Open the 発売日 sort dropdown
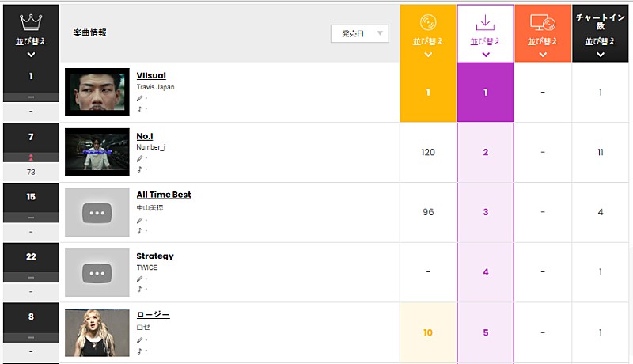This screenshot has height=364, width=633. tap(360, 33)
